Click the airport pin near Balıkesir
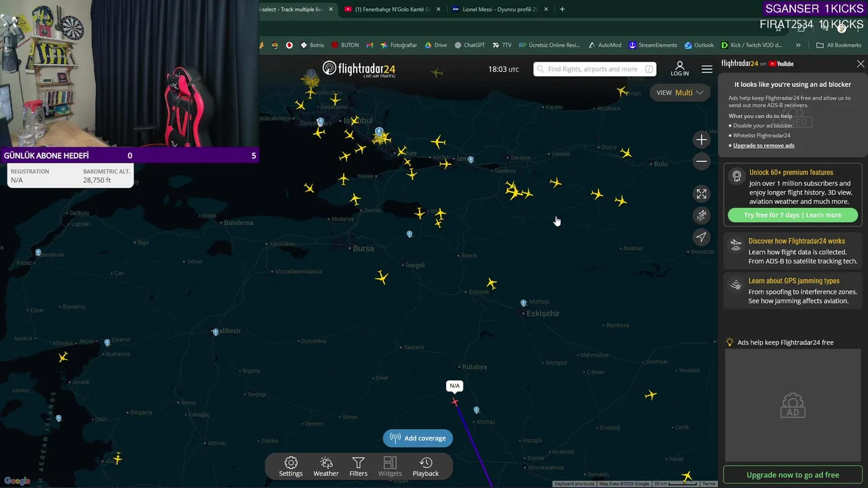Viewport: 868px width, 488px height. click(x=216, y=332)
